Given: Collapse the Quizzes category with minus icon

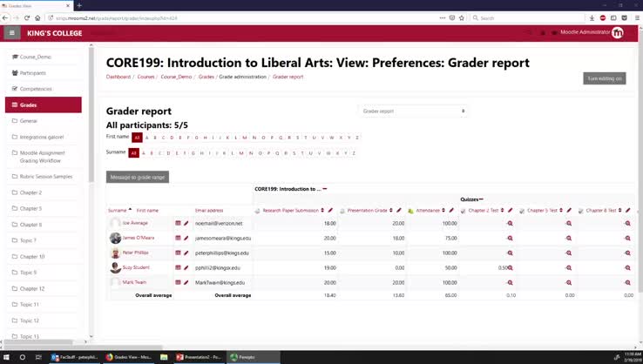Looking at the screenshot, I should coord(481,199).
